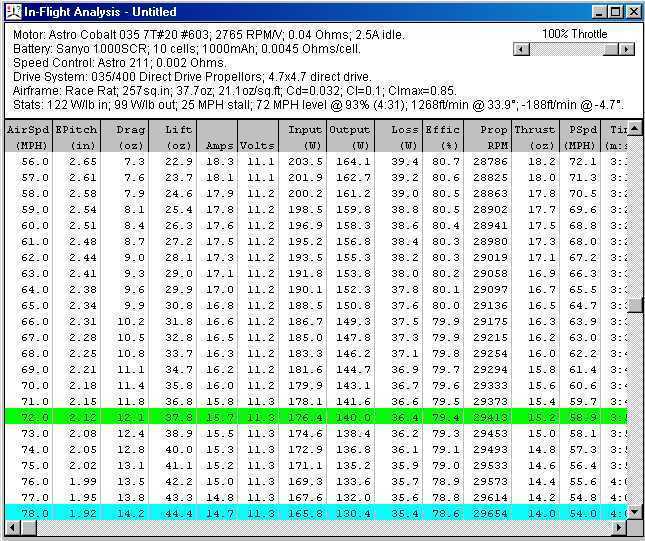Image resolution: width=645 pixels, height=541 pixels.
Task: Click the throttle slider right arrow
Action: tap(627, 49)
